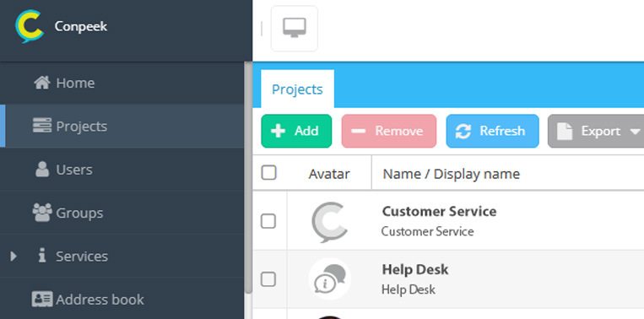Click the Conpeek logo icon
Viewport: 644px width, 319px height.
point(30,26)
